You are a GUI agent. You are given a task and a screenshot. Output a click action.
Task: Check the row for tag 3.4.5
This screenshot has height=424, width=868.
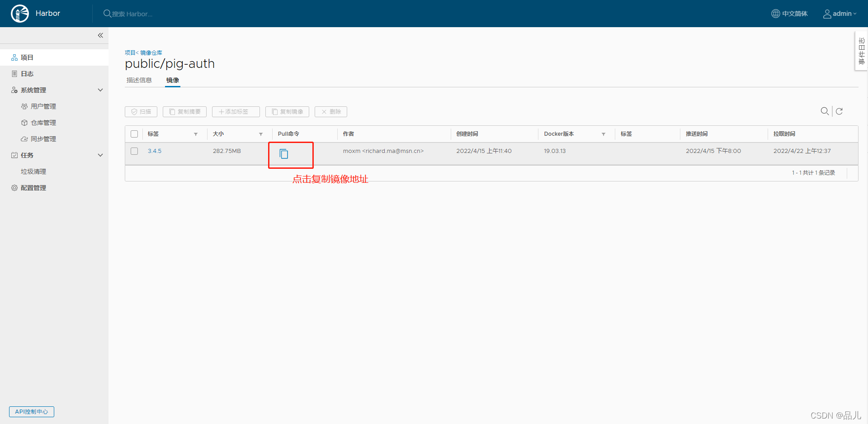[x=134, y=151]
